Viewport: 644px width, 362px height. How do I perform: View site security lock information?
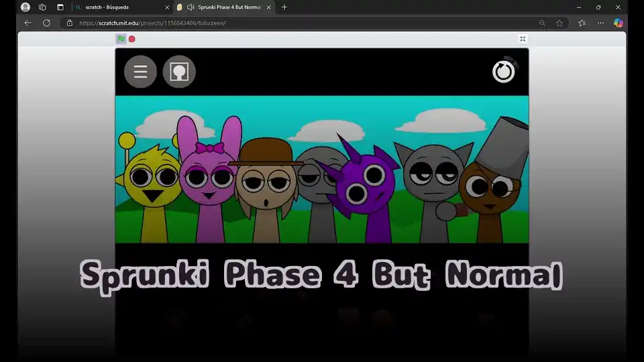[70, 23]
